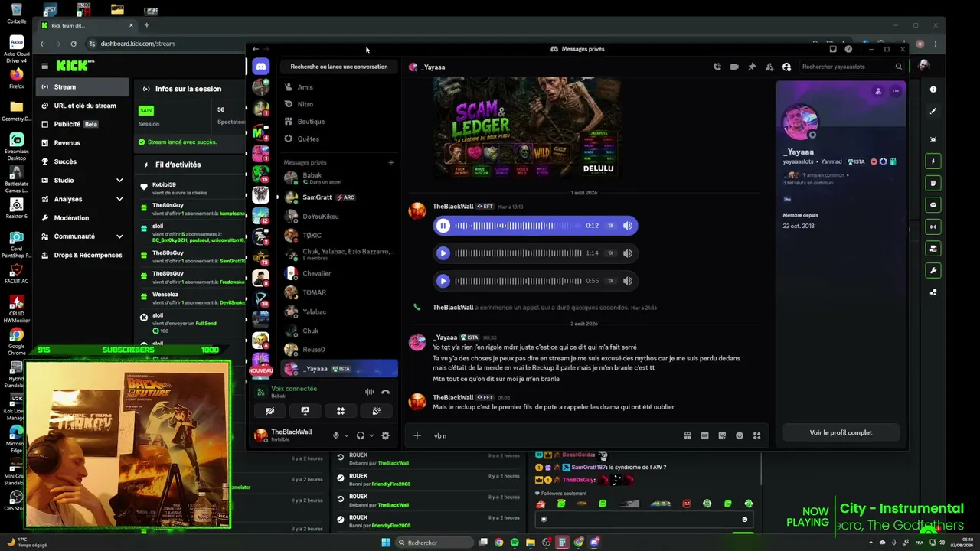Screen dimensions: 980x551
Task: Send a gift from message bar
Action: click(x=688, y=435)
